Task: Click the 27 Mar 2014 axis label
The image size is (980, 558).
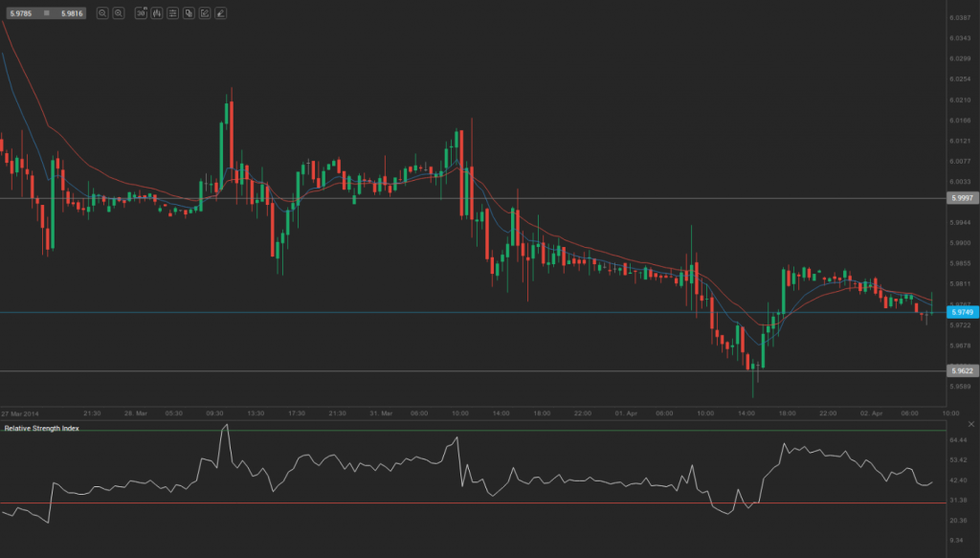Action: [x=19, y=414]
